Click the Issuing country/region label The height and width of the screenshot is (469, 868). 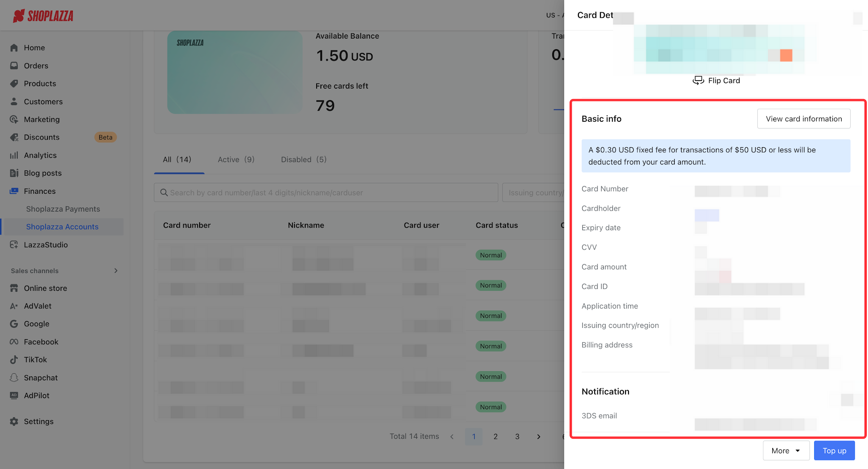coord(620,325)
